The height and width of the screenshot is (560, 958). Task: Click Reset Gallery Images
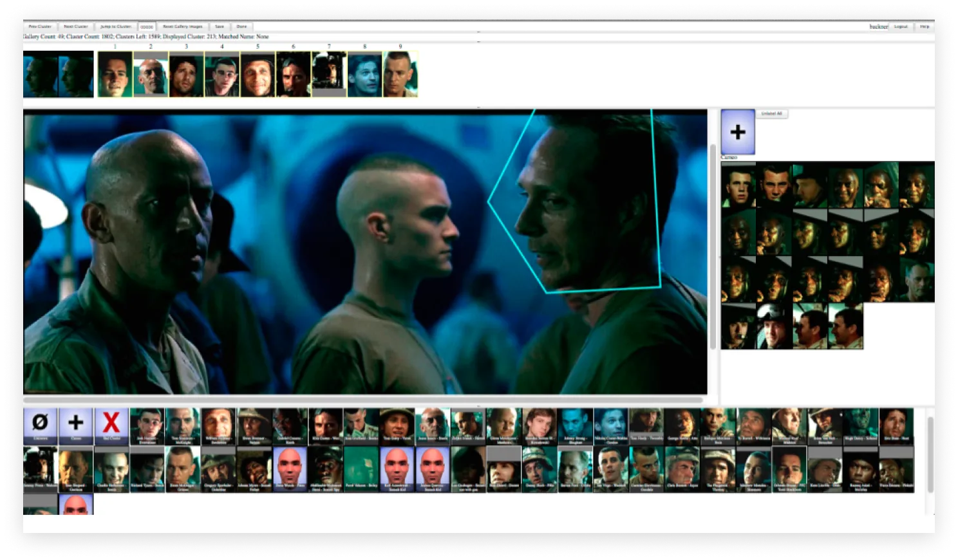(183, 27)
